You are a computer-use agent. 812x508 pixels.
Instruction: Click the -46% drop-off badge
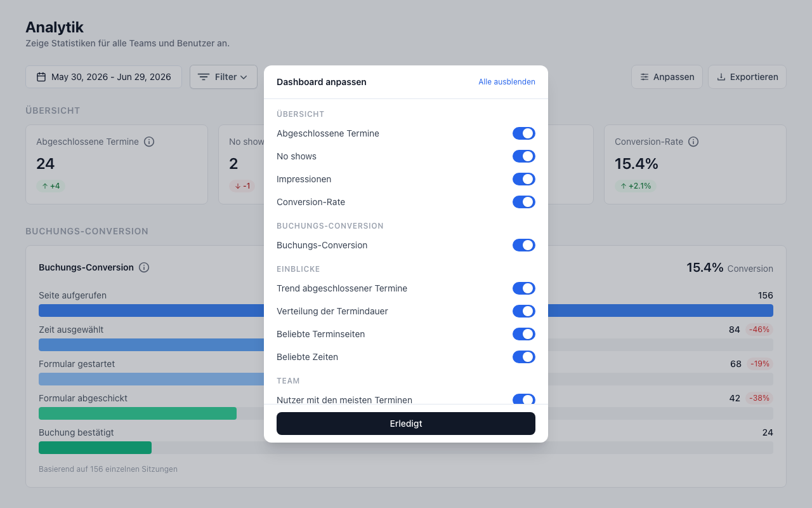[x=759, y=330]
